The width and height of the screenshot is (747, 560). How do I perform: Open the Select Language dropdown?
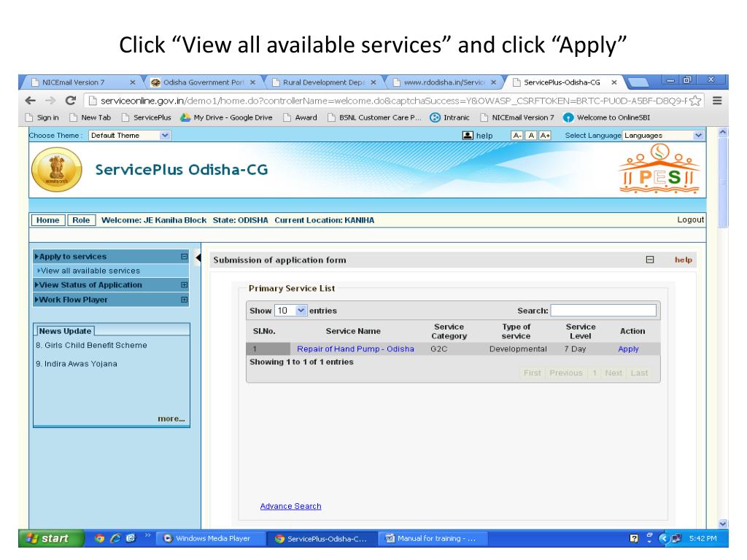663,136
